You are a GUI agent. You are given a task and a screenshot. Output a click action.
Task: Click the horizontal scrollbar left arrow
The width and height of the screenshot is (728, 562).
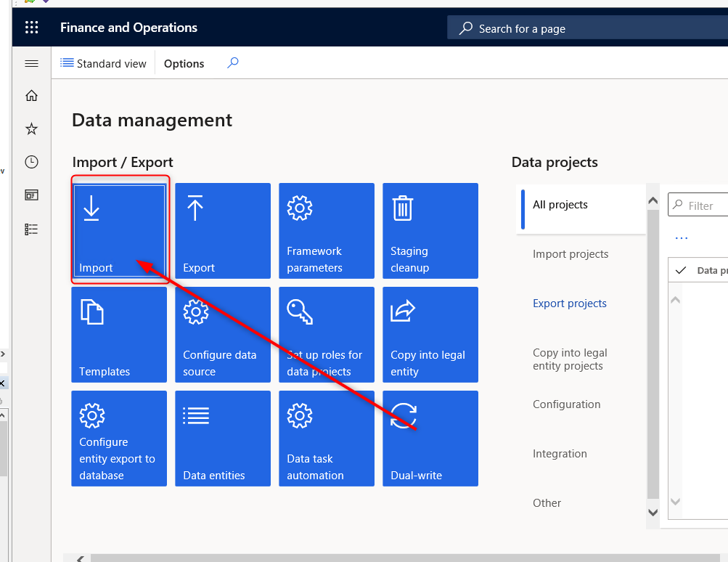(80, 559)
